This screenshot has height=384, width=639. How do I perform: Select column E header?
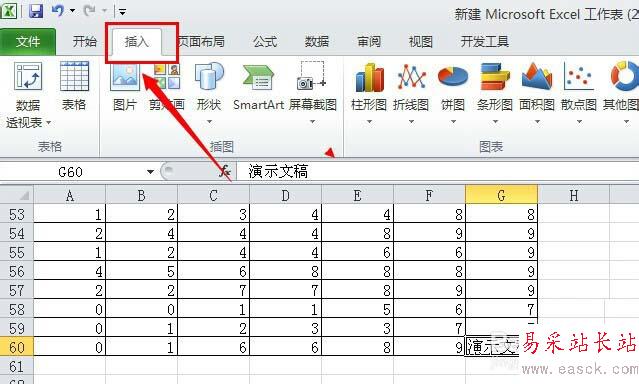coord(357,195)
